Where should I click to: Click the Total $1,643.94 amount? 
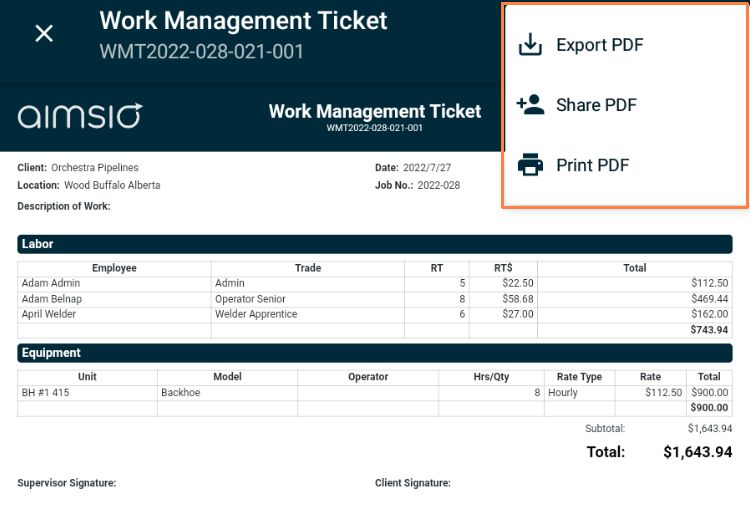[697, 452]
